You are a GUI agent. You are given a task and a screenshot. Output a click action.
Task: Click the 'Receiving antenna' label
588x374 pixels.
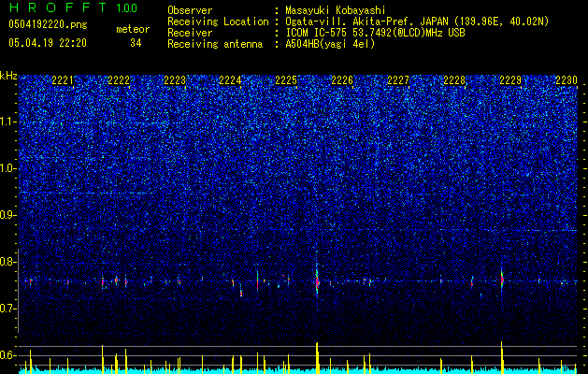tap(215, 44)
